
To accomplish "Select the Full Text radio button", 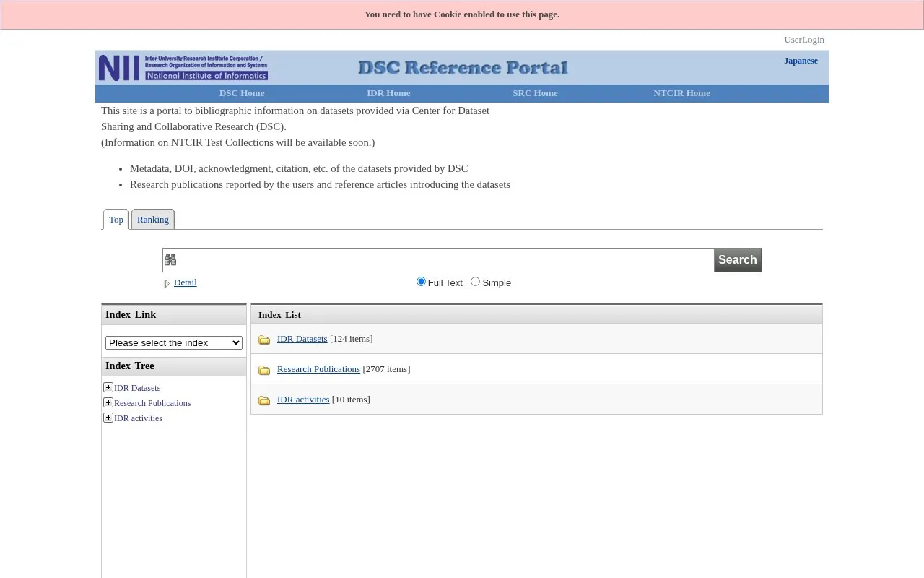I will [x=421, y=282].
